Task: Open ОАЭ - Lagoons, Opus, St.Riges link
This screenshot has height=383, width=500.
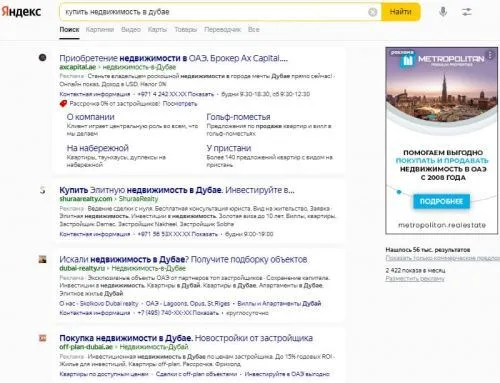Action: point(188,303)
